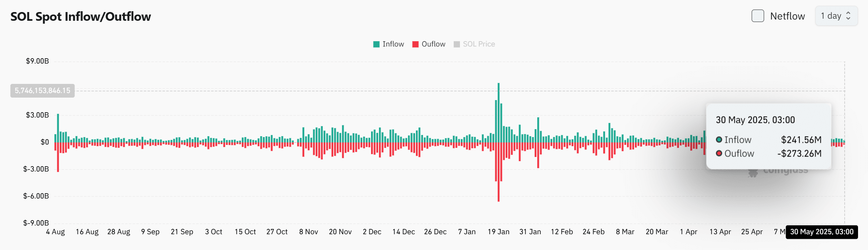
Task: Click the gray SOL Price legend box
Action: (457, 44)
